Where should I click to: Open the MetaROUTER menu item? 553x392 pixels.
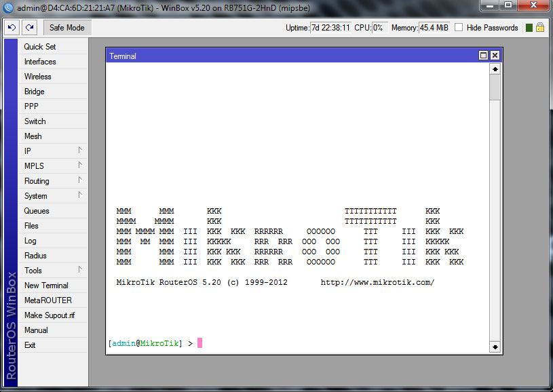tap(52, 300)
